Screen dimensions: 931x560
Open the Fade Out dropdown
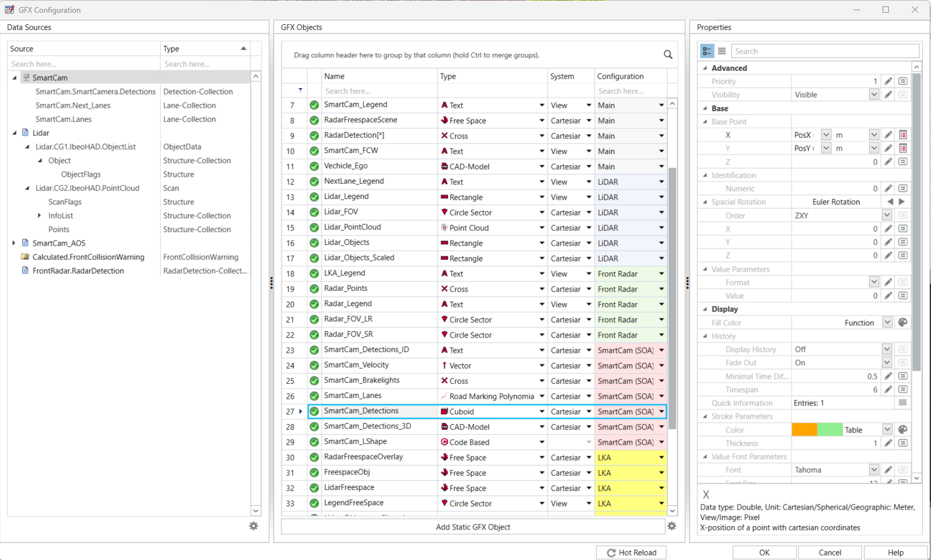click(887, 362)
